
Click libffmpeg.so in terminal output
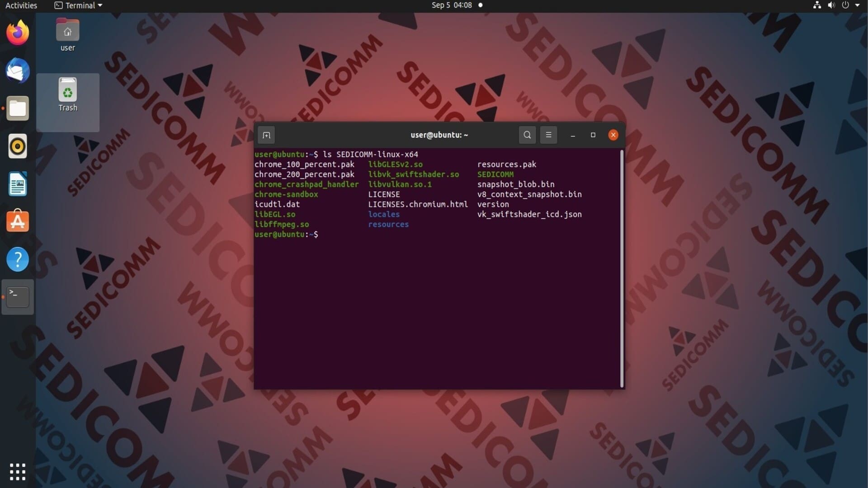[282, 224]
